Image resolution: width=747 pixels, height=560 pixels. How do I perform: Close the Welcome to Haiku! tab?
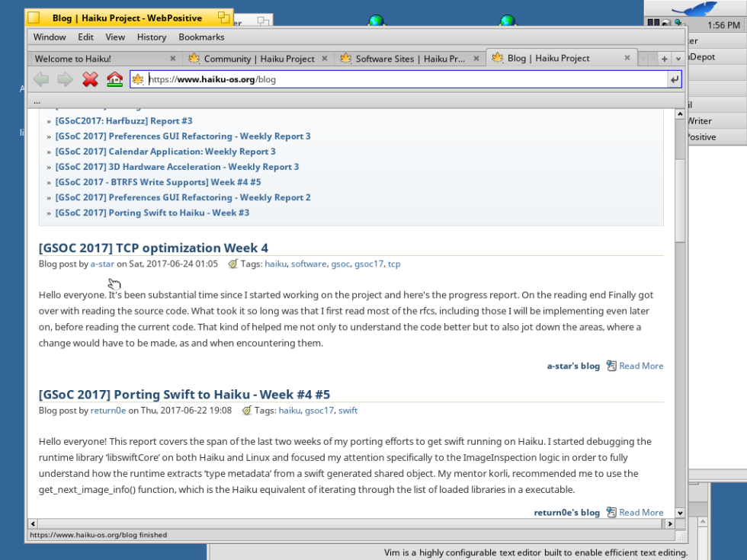172,59
